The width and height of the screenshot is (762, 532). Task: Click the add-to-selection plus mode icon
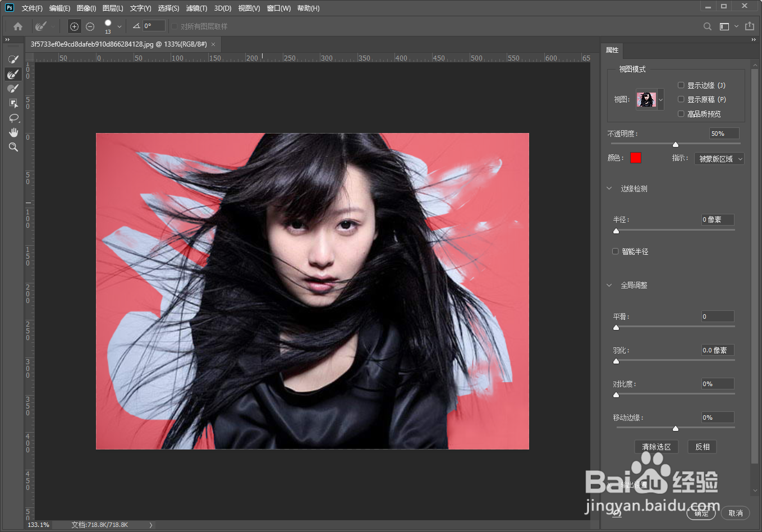point(74,26)
